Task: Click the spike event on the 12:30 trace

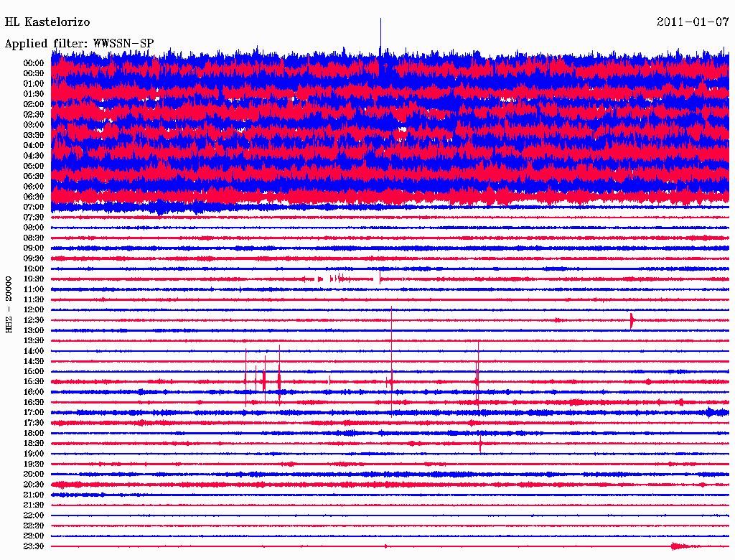Action: point(632,321)
